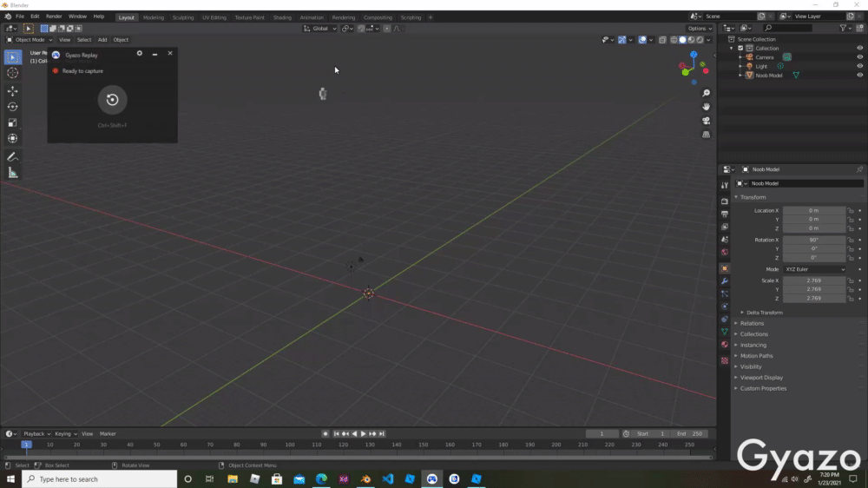Expand the Relations panel
This screenshot has height=488, width=868.
pos(752,323)
